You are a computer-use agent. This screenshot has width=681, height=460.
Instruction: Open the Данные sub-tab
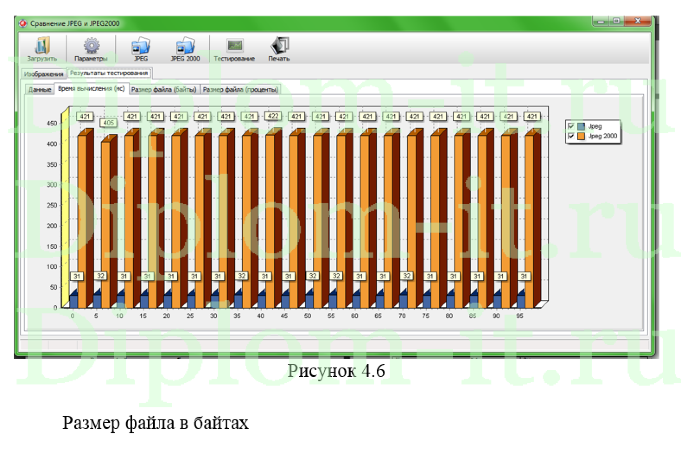(40, 89)
